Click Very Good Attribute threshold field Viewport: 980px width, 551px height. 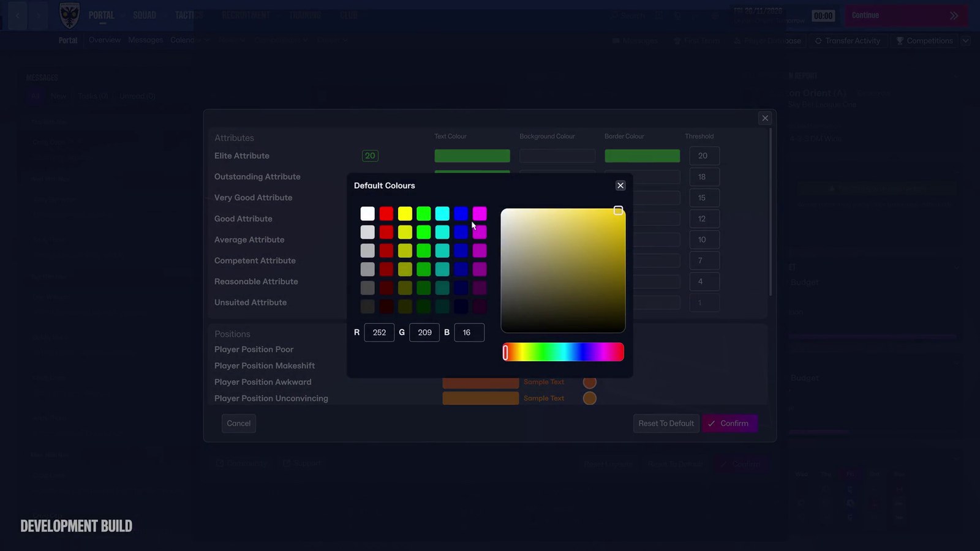point(704,198)
